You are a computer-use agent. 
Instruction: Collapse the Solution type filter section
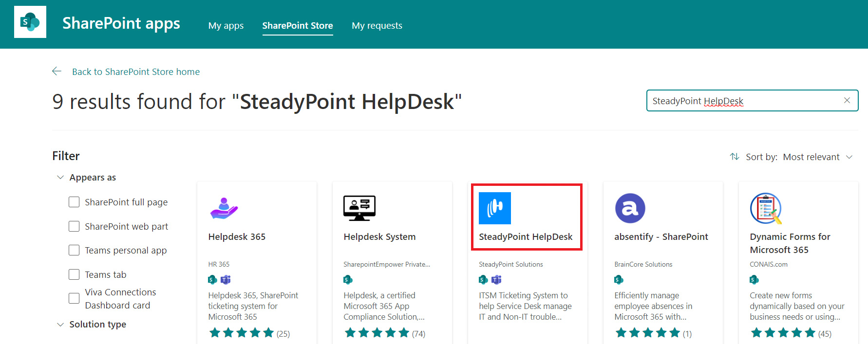tap(60, 324)
